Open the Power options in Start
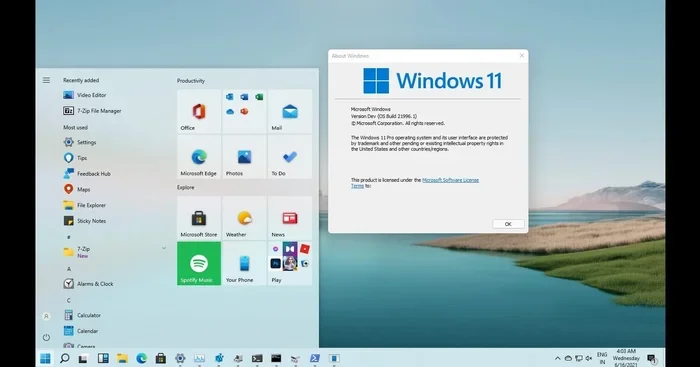Screen dimensions: 700x367 (x=46, y=337)
